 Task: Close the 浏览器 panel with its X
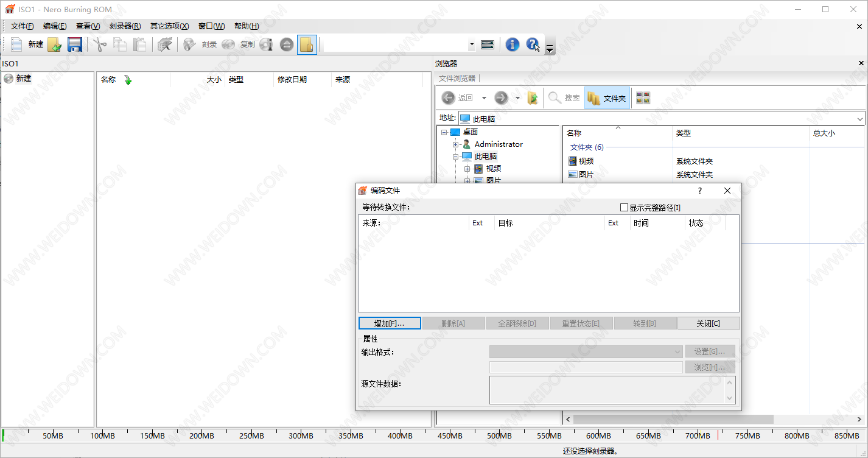pos(861,63)
